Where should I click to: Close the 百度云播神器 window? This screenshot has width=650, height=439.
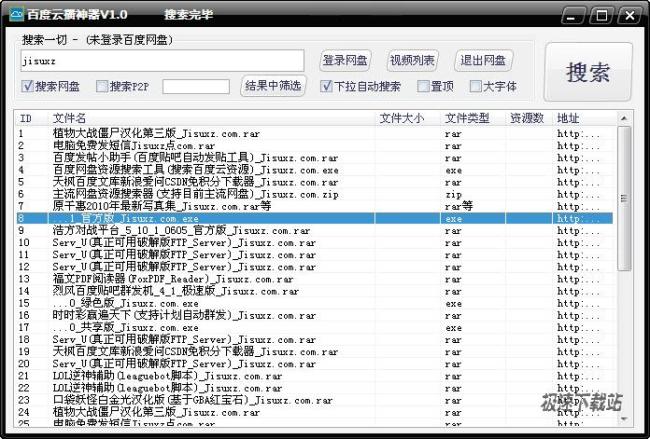coord(629,16)
